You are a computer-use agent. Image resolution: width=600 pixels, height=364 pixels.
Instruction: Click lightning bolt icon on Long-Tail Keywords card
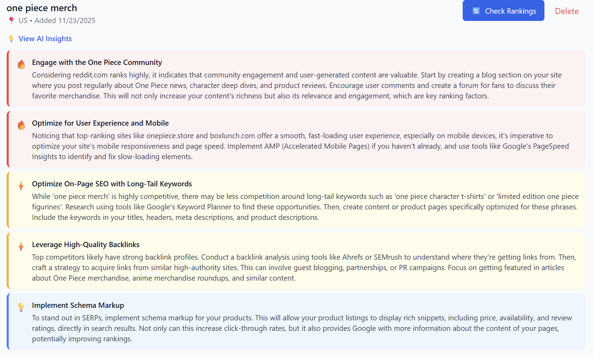(x=21, y=186)
